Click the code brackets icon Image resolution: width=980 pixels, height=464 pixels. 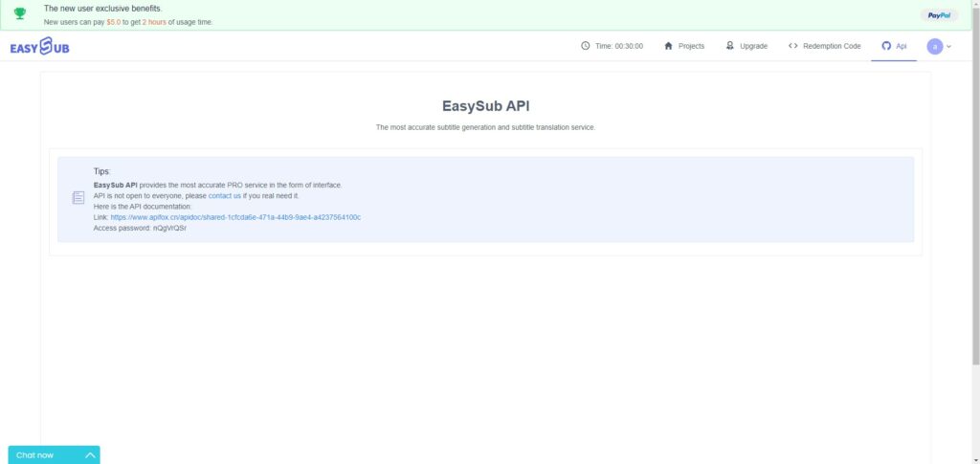point(792,46)
